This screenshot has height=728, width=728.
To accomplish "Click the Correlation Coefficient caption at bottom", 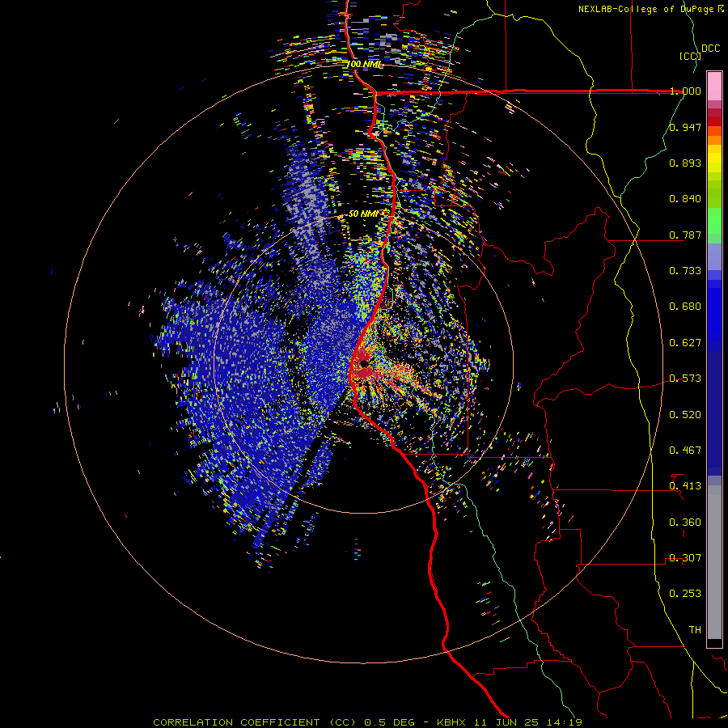I will click(367, 722).
